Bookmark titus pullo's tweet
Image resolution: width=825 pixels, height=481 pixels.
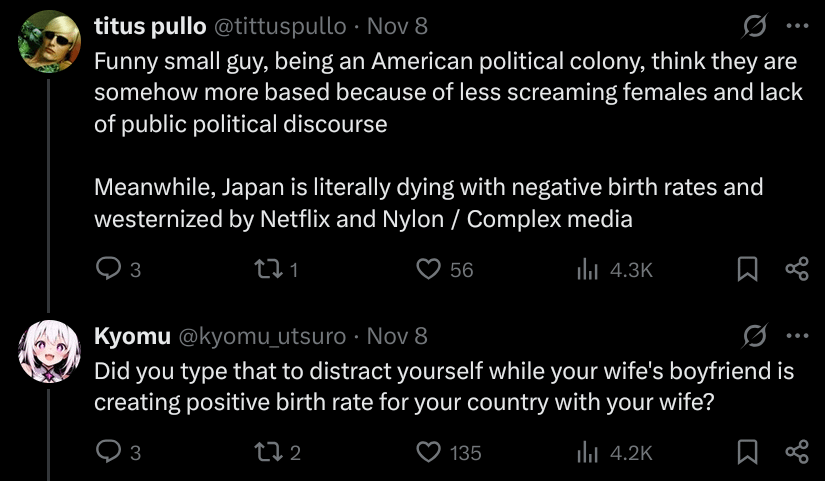[747, 269]
